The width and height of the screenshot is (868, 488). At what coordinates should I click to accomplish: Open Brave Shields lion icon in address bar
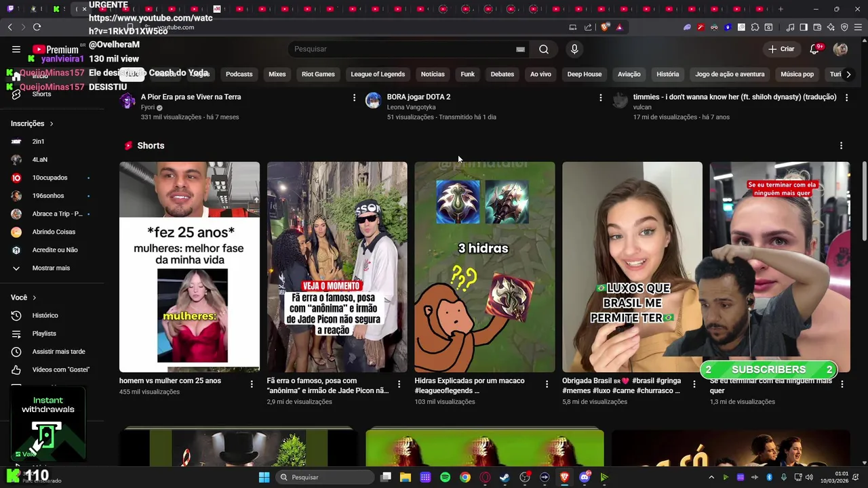click(x=605, y=27)
